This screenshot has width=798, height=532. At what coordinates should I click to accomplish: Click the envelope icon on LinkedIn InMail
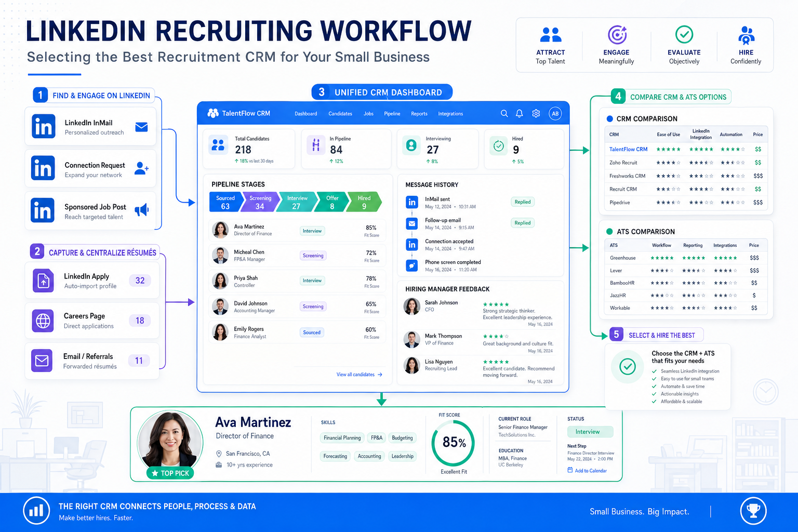click(141, 127)
